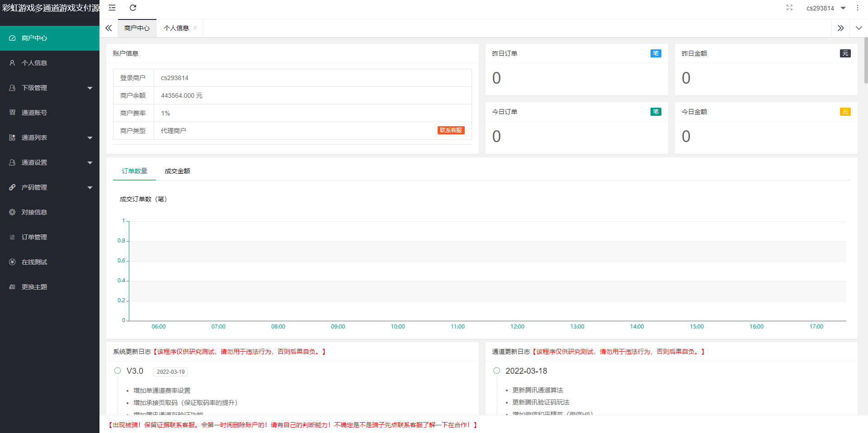
Task: Expand the 通道列表 submenu
Action: (50, 138)
